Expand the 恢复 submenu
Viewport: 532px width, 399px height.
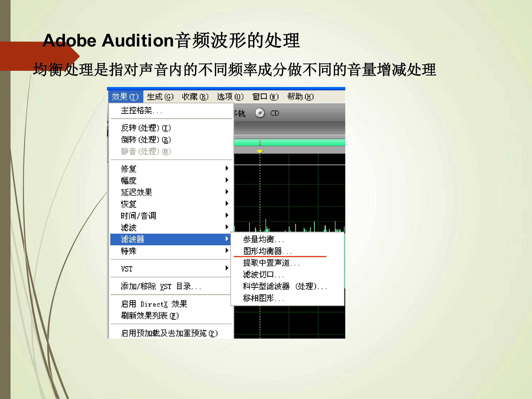[x=171, y=204]
